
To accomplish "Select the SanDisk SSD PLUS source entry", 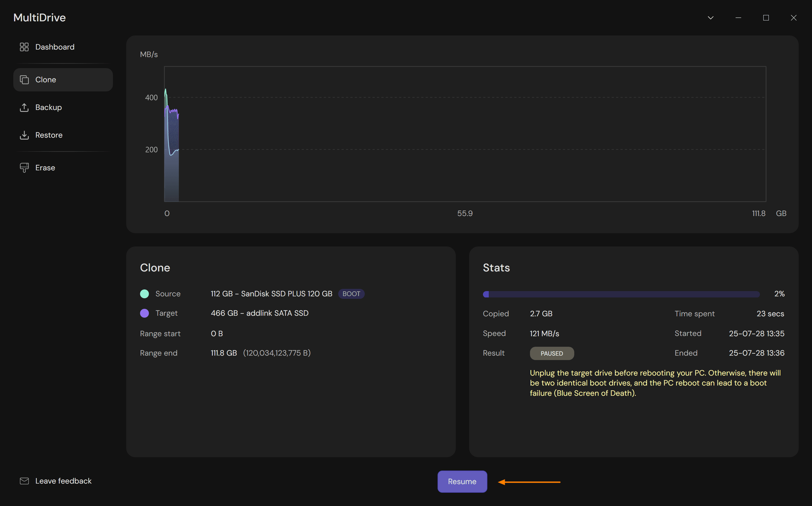I will pyautogui.click(x=271, y=294).
